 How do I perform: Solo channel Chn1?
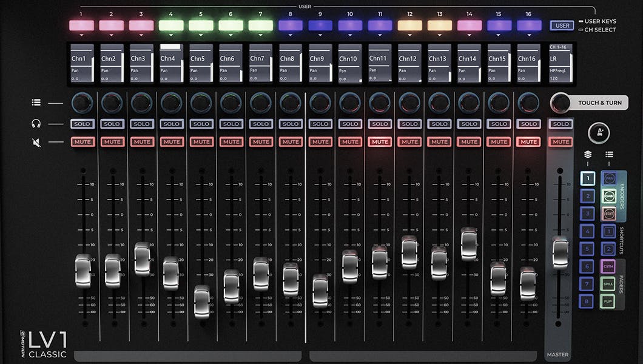coord(82,124)
